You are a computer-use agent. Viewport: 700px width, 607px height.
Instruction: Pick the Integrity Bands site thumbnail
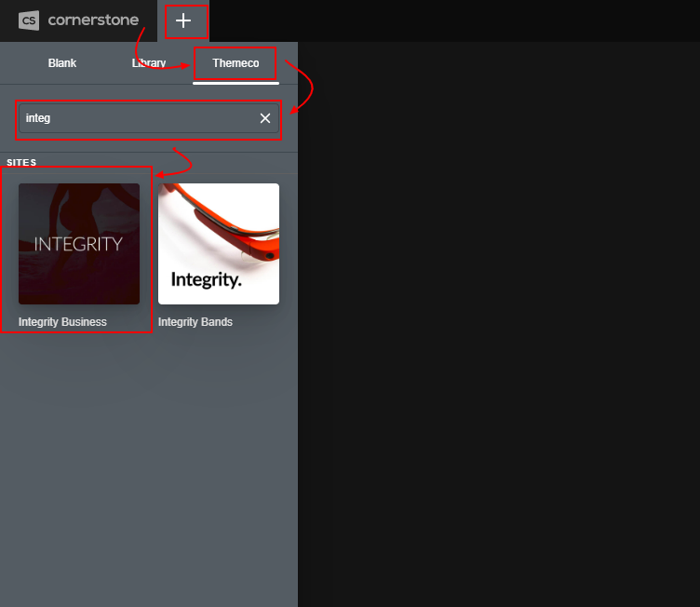point(219,244)
